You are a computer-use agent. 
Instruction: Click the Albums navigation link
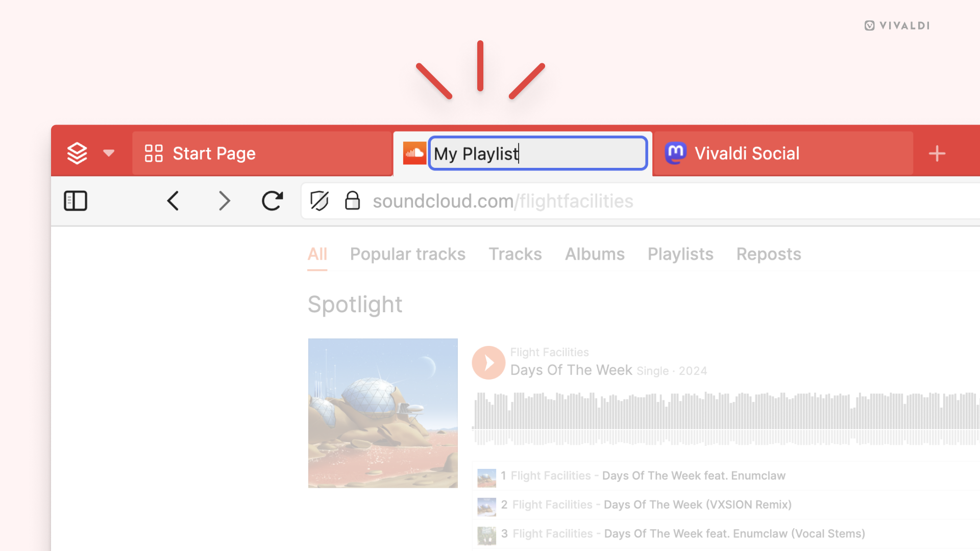[x=594, y=254]
